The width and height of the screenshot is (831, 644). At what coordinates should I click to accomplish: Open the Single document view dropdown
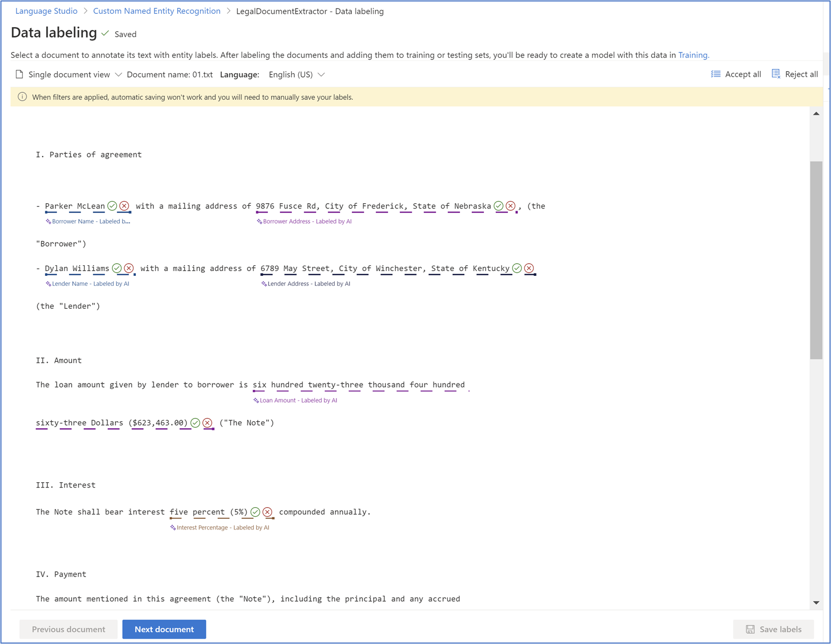click(x=69, y=75)
